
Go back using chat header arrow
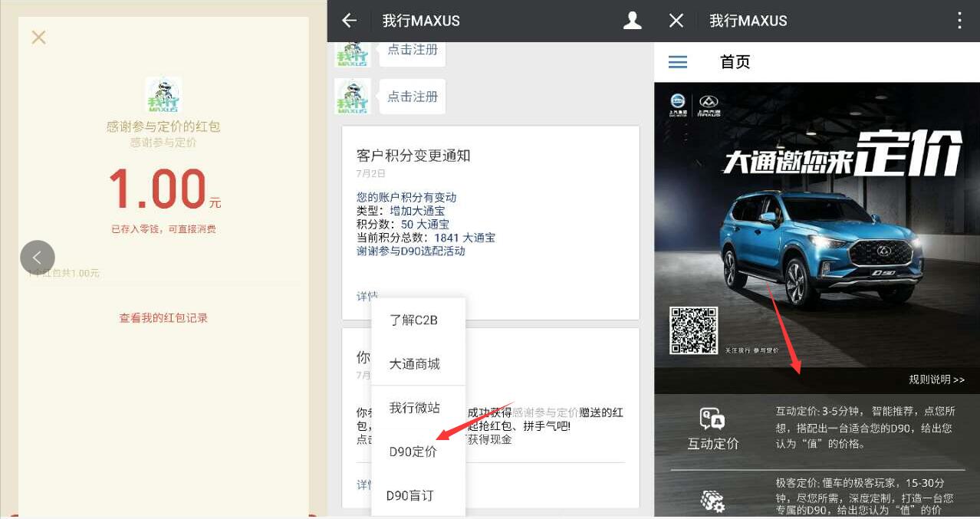point(350,21)
